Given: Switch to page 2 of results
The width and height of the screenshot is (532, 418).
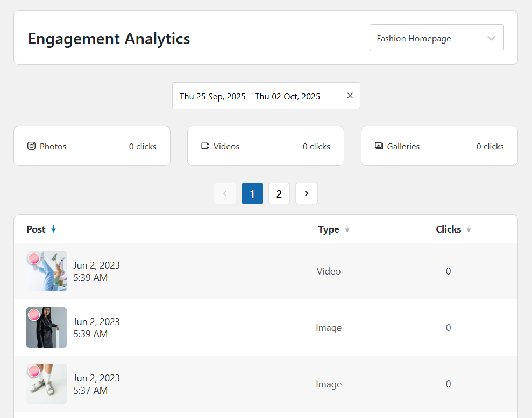Looking at the screenshot, I should point(279,193).
